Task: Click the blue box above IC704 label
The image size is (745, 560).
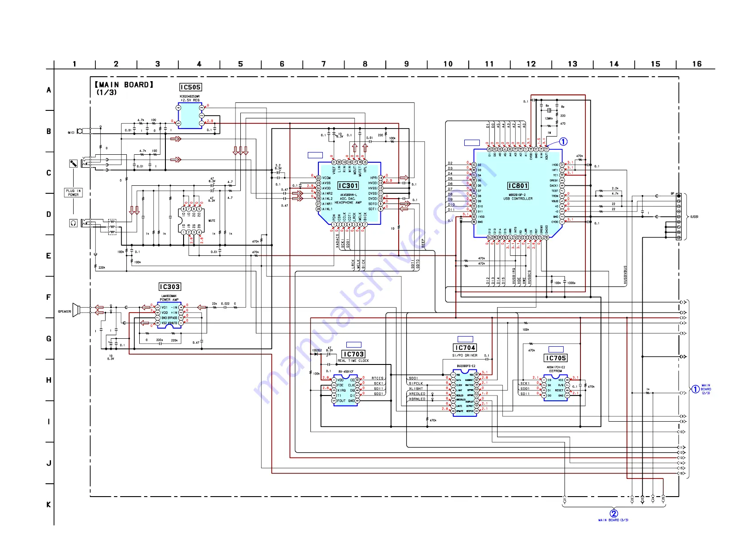Action: tap(465, 339)
